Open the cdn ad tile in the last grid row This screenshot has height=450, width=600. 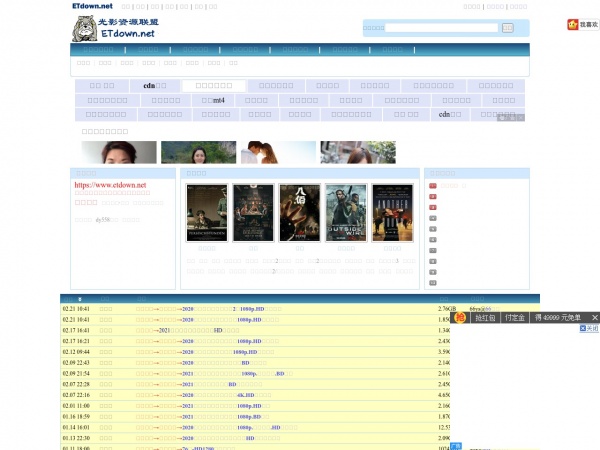(x=450, y=114)
